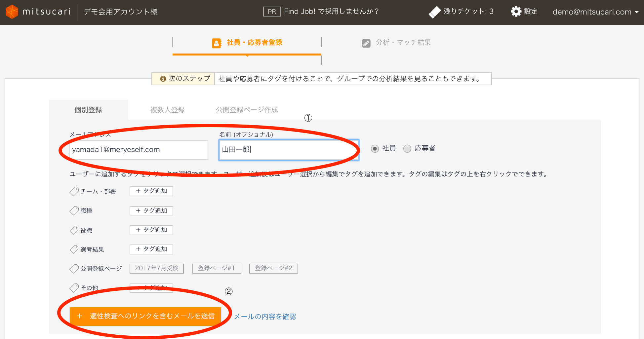644x339 pixels.
Task: Select the 応募者 radio button
Action: click(407, 149)
